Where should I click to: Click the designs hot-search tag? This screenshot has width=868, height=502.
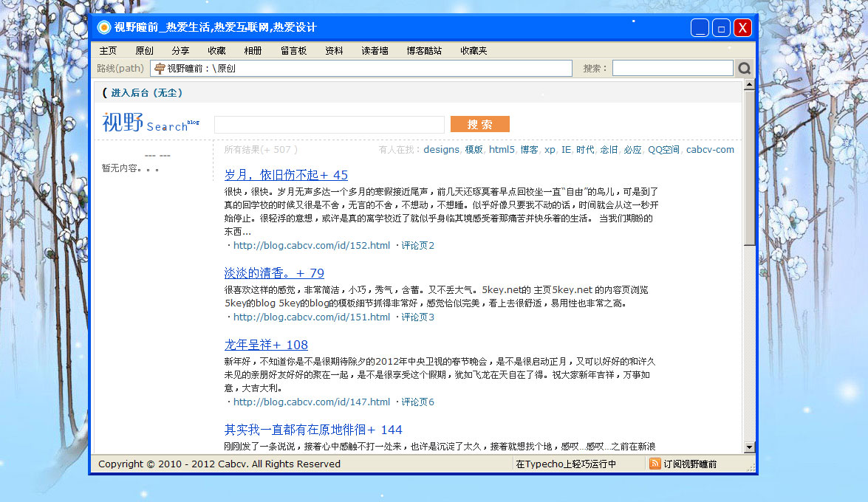(x=440, y=149)
